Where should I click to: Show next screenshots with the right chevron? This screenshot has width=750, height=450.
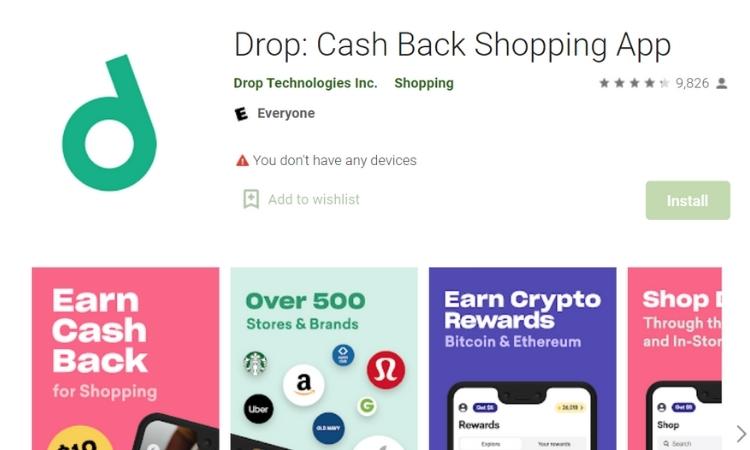(x=741, y=434)
